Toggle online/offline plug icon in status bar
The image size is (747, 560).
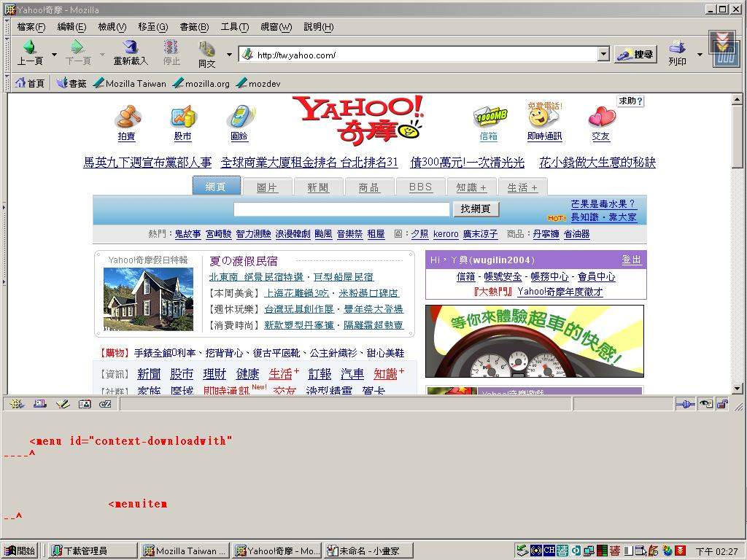pyautogui.click(x=685, y=404)
